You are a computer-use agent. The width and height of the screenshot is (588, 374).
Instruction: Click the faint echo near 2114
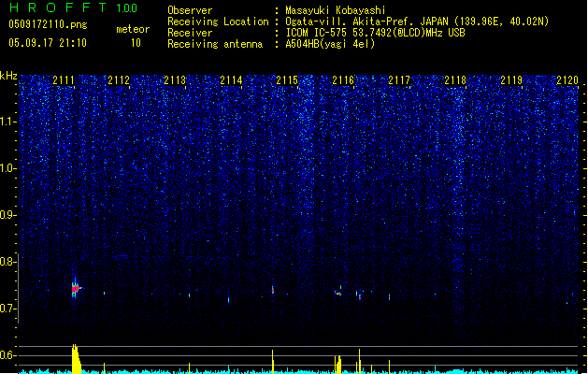click(229, 299)
